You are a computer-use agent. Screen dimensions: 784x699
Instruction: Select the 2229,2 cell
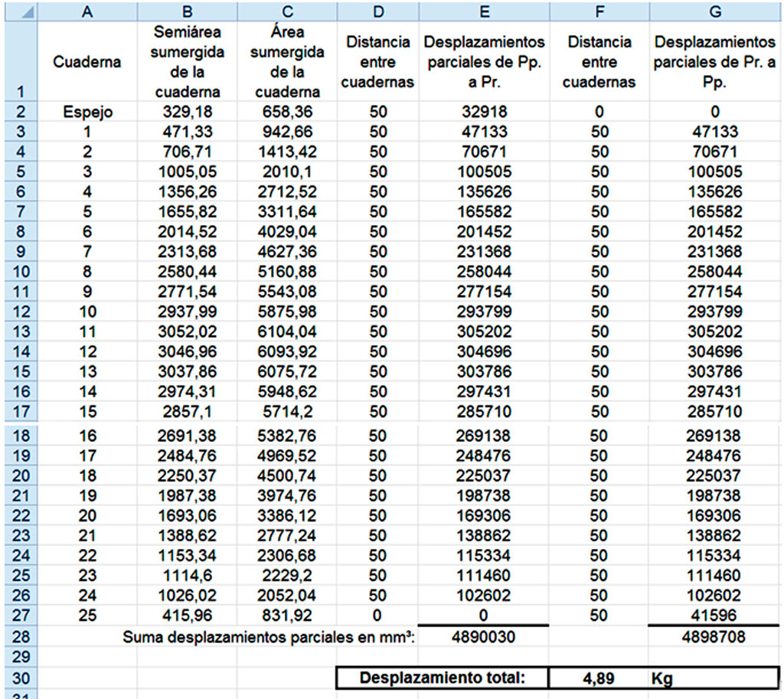pyautogui.click(x=287, y=576)
